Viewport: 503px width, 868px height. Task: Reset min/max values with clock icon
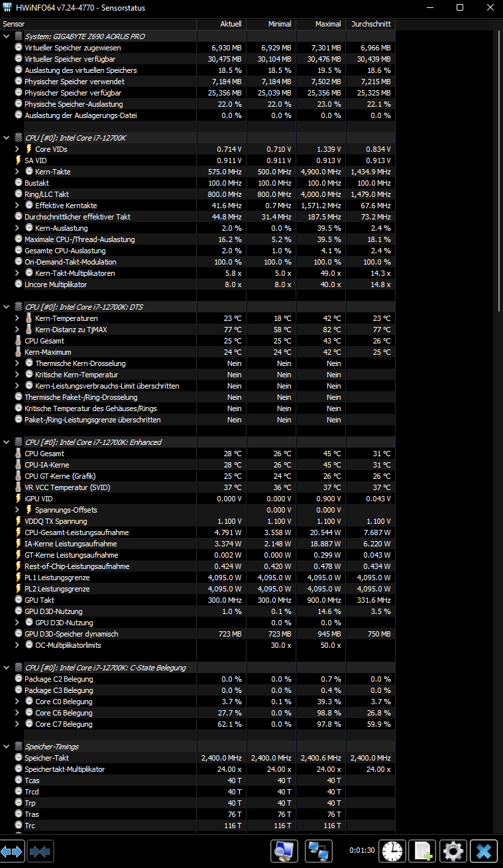[393, 851]
